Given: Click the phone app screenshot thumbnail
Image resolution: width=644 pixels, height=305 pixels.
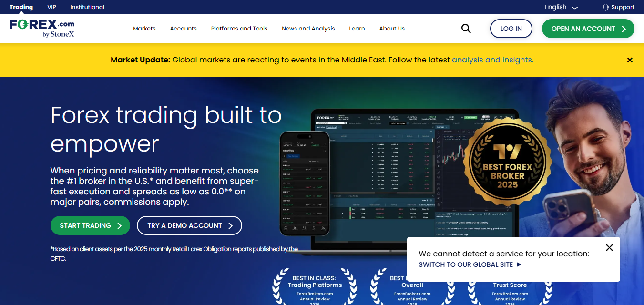Looking at the screenshot, I should [305, 184].
